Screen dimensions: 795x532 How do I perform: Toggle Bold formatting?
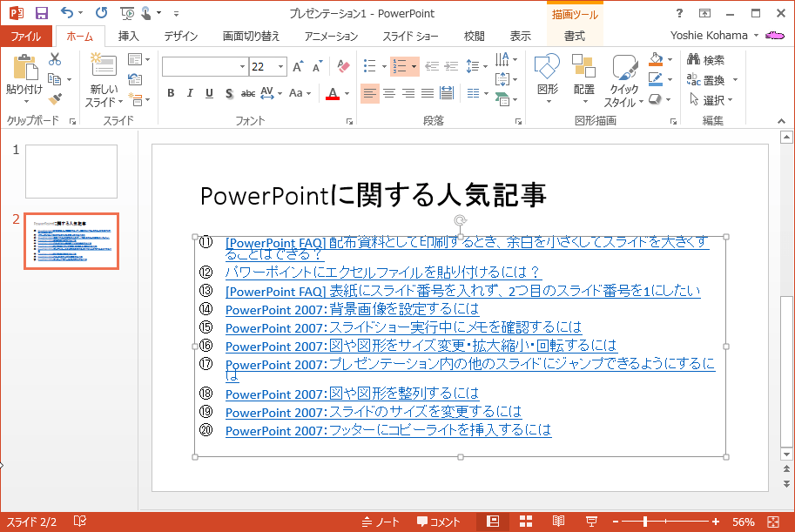pos(171,93)
